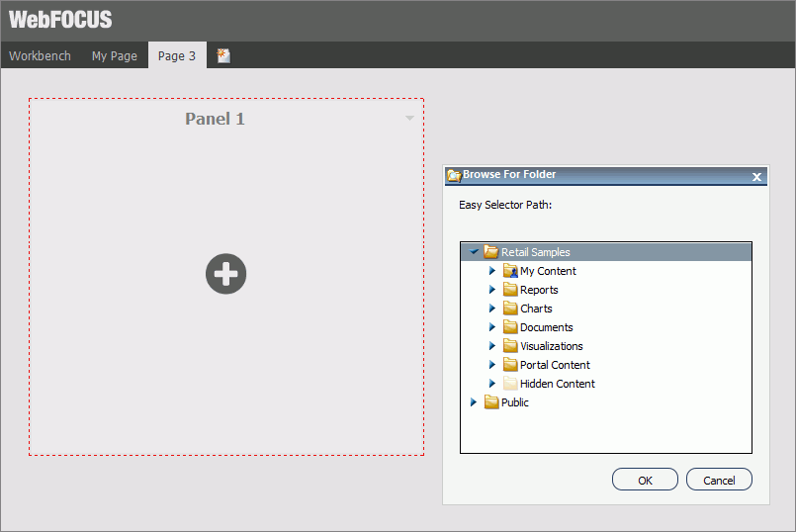Select the Hidden Content label
This screenshot has height=532, width=796.
(557, 384)
